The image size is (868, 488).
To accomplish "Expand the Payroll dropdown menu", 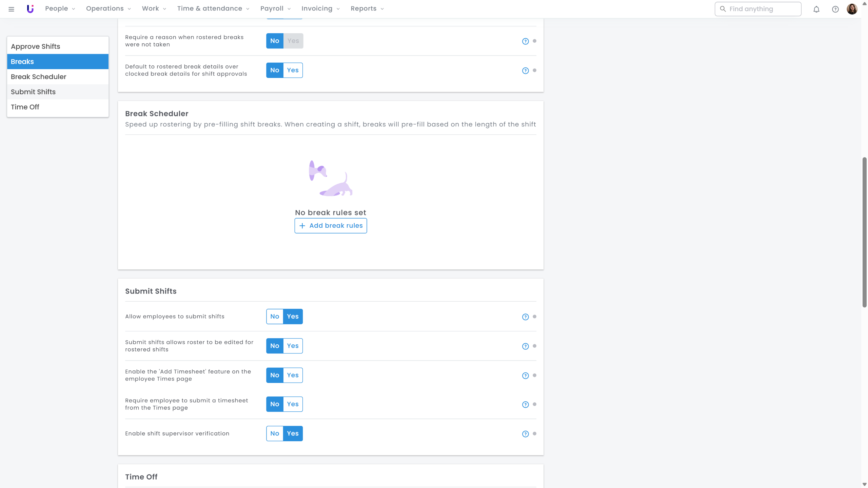I will pos(275,8).
